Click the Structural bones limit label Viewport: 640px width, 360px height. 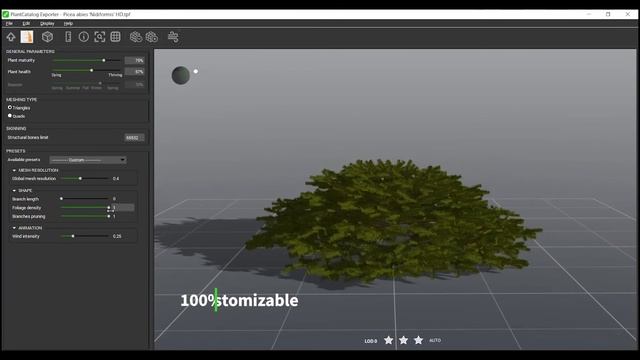28,138
